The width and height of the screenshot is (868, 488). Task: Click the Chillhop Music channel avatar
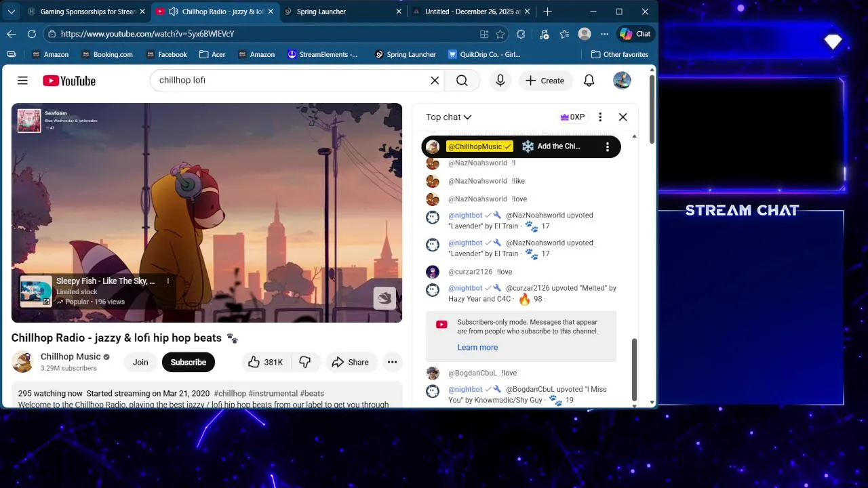pos(23,362)
